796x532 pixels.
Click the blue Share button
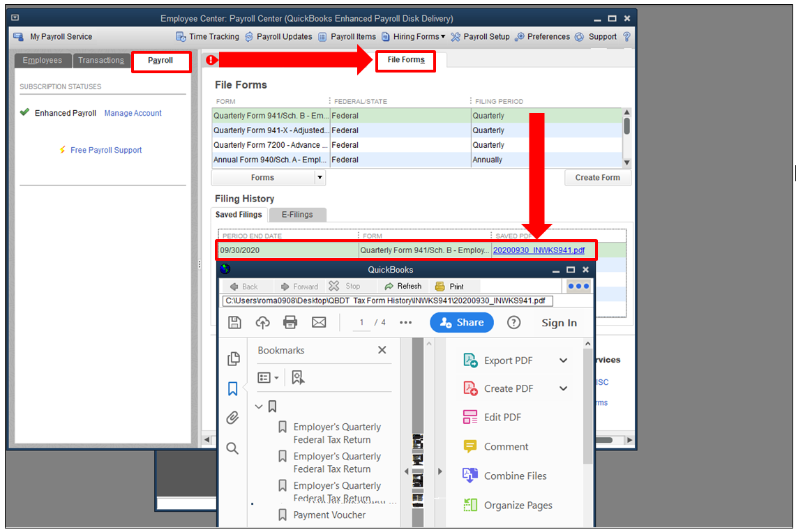tap(461, 323)
